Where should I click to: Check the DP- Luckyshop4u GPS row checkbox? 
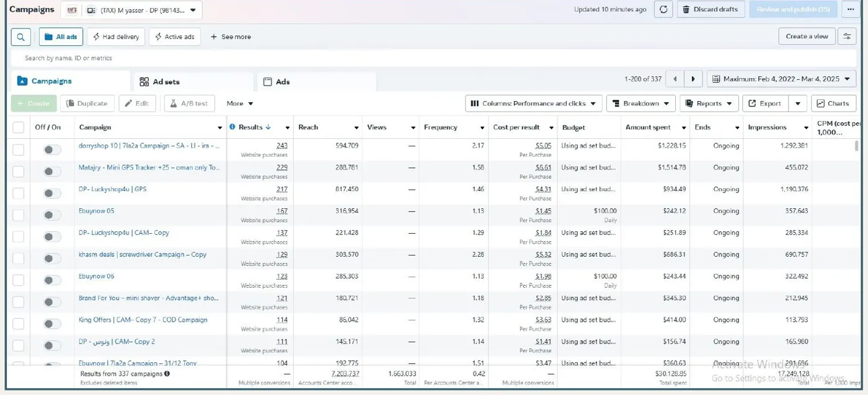tap(19, 193)
